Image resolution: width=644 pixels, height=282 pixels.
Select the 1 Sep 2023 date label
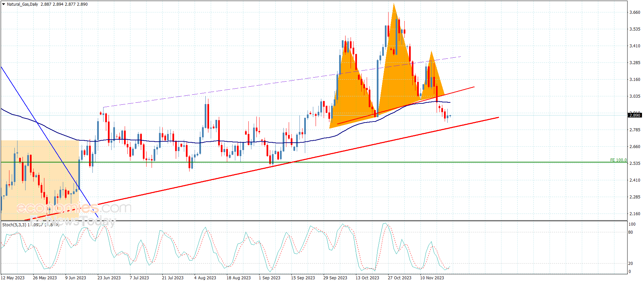(x=269, y=278)
